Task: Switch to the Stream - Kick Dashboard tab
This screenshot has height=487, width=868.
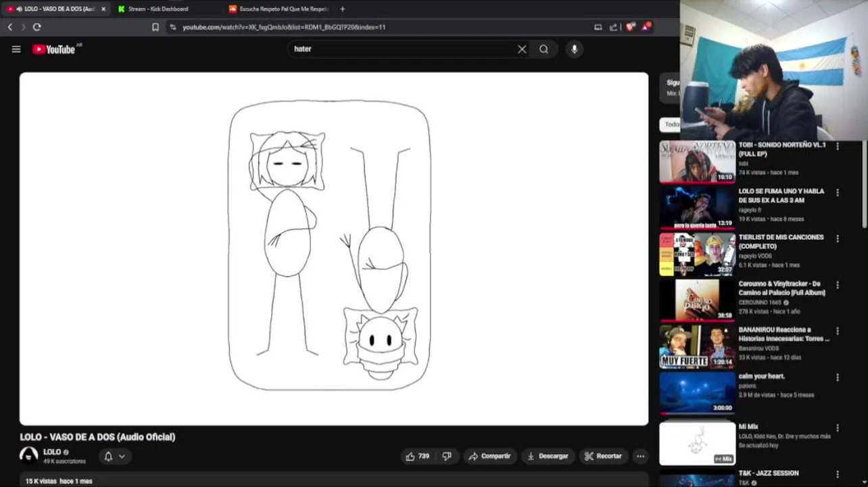Action: 158,9
